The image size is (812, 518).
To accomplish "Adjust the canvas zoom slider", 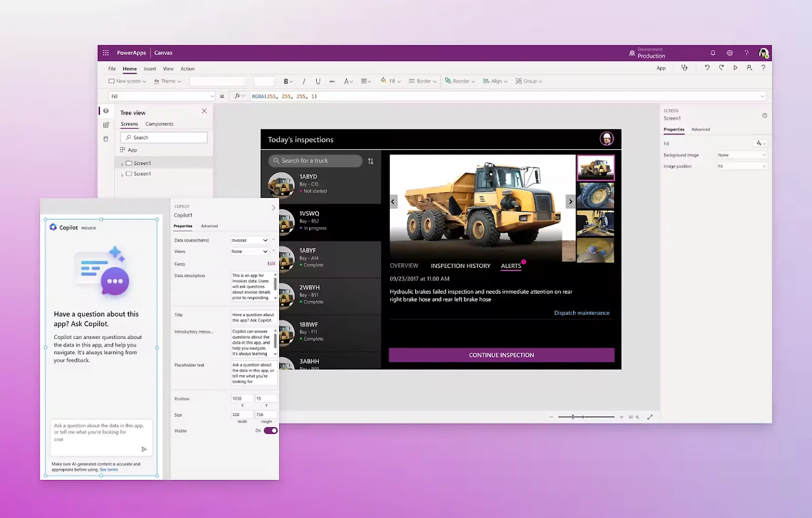I will coord(573,417).
